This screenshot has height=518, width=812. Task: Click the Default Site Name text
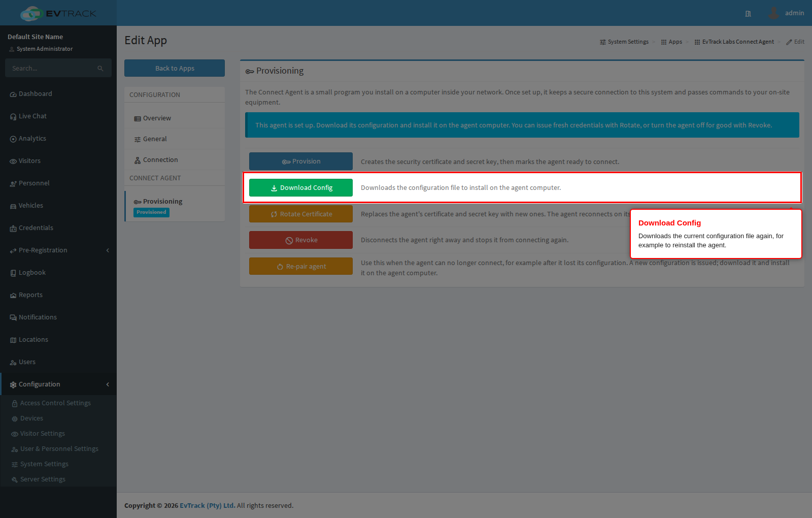tap(36, 37)
